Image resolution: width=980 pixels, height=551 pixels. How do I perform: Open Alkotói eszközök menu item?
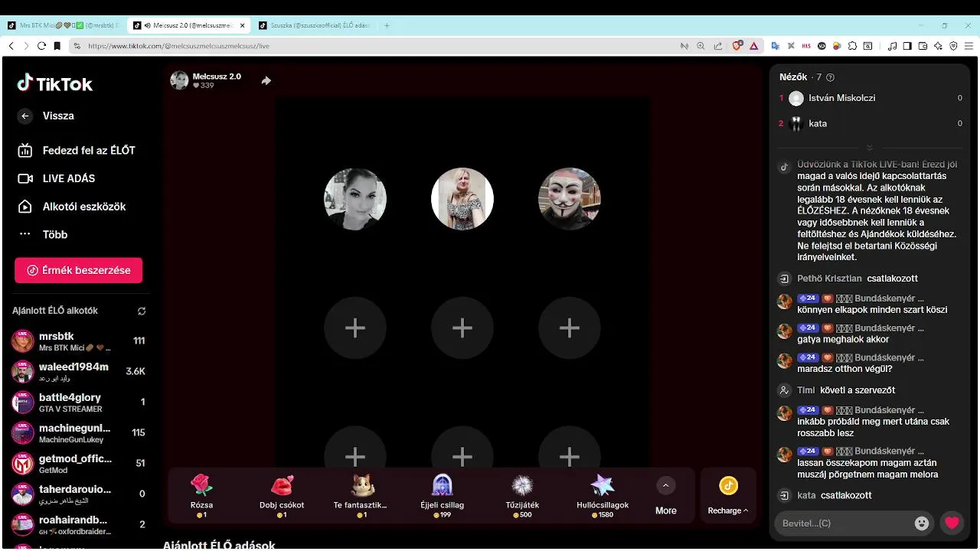(72, 207)
